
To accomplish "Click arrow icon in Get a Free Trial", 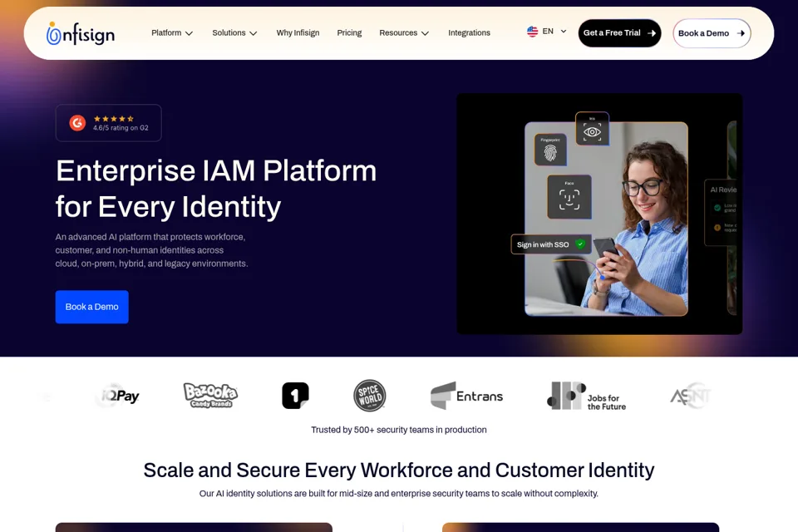I will coord(652,33).
